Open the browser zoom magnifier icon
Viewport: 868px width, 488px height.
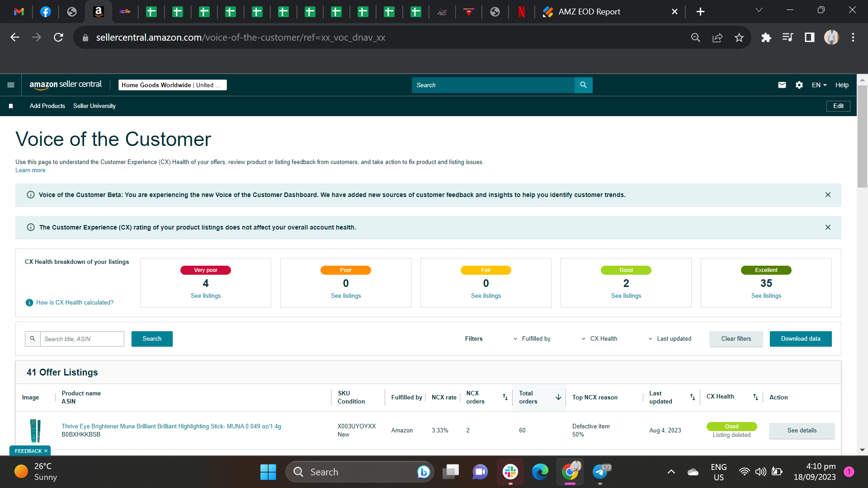click(x=696, y=38)
